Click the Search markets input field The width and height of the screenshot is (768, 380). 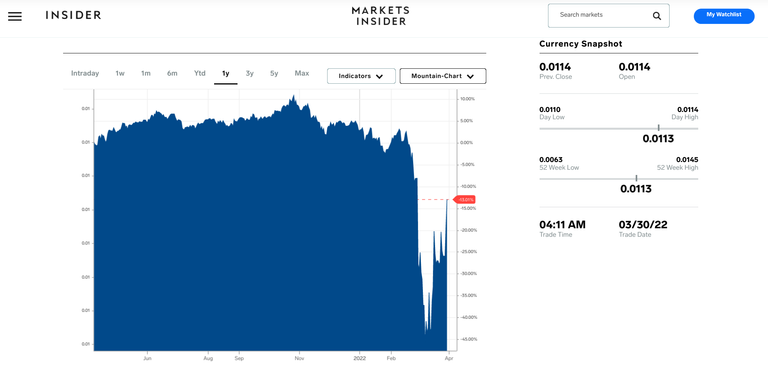coord(608,16)
